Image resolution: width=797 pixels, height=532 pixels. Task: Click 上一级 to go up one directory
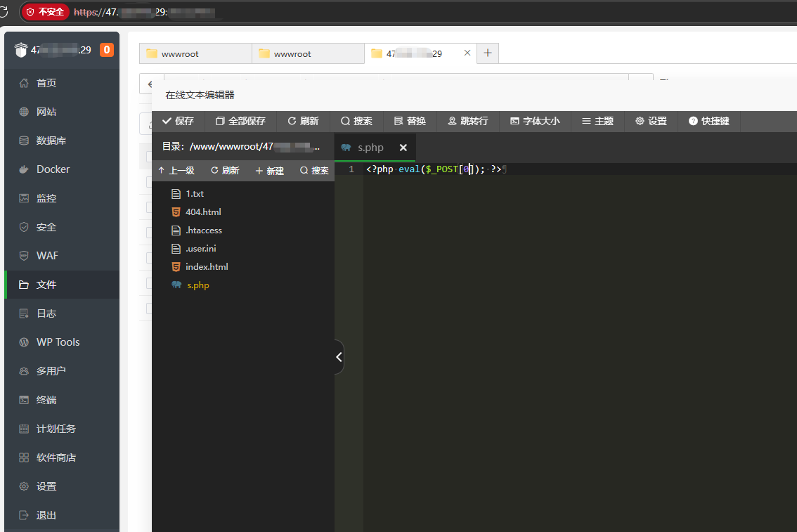176,171
